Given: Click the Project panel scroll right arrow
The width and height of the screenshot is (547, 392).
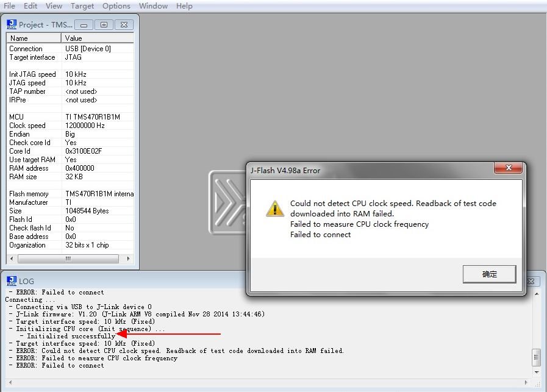Looking at the screenshot, I should (x=128, y=258).
